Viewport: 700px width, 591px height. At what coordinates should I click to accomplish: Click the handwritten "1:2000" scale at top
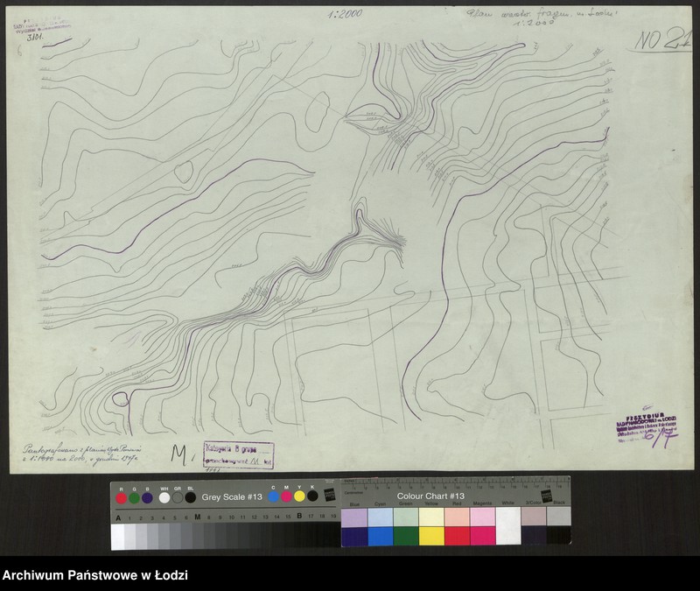[345, 14]
